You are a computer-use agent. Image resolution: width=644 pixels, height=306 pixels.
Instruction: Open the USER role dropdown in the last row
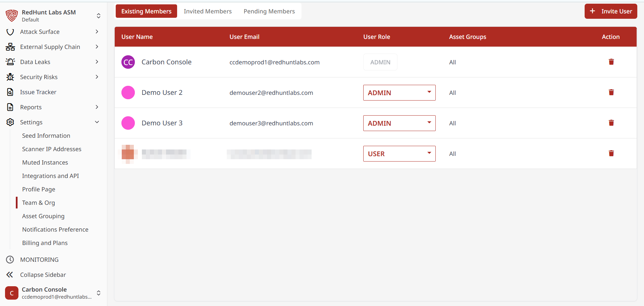[399, 154]
